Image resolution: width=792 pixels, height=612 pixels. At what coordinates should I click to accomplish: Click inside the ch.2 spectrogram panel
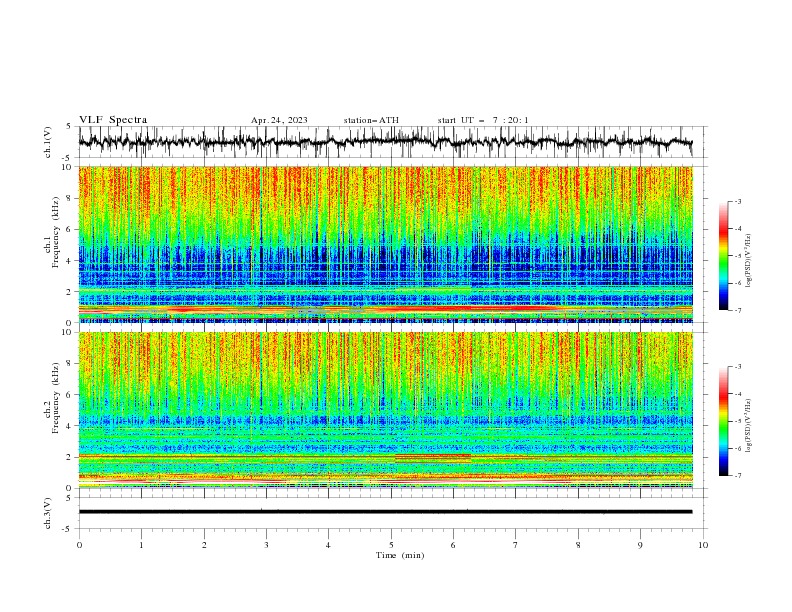[x=385, y=410]
